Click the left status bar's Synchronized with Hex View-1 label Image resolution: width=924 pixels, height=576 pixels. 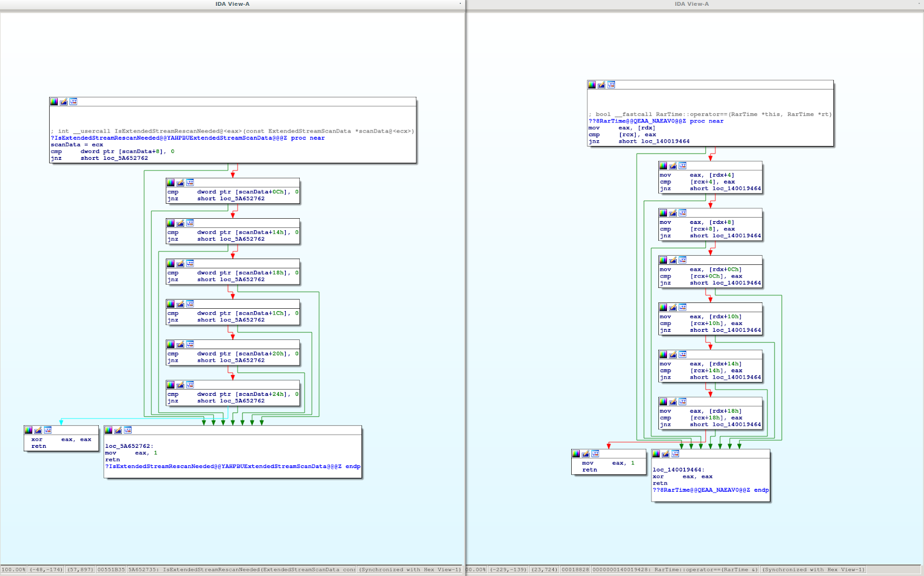pos(410,570)
